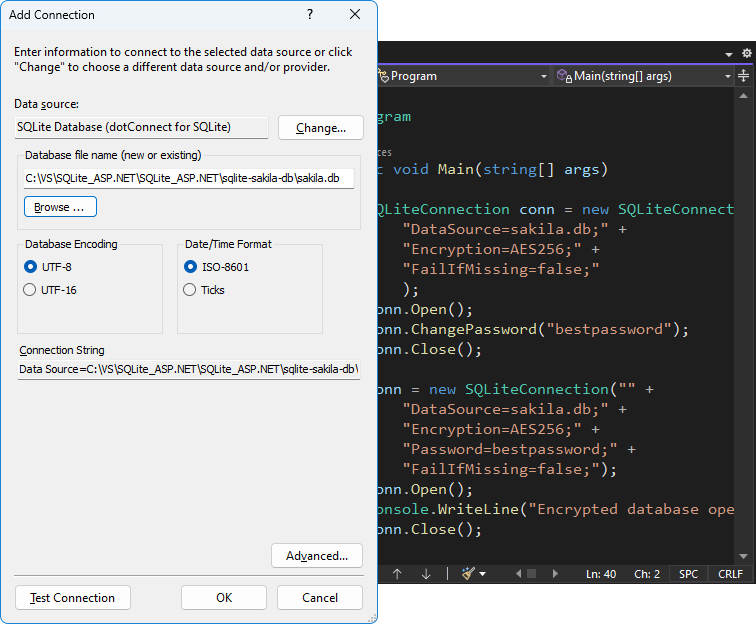The width and height of the screenshot is (756, 624).
Task: Click the Console.WriteLine code line
Action: point(556,509)
